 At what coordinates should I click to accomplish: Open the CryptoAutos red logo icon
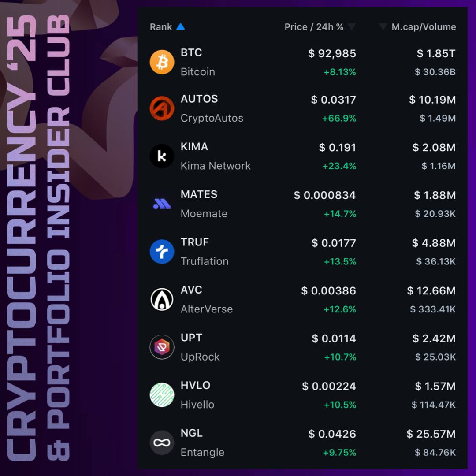point(162,108)
